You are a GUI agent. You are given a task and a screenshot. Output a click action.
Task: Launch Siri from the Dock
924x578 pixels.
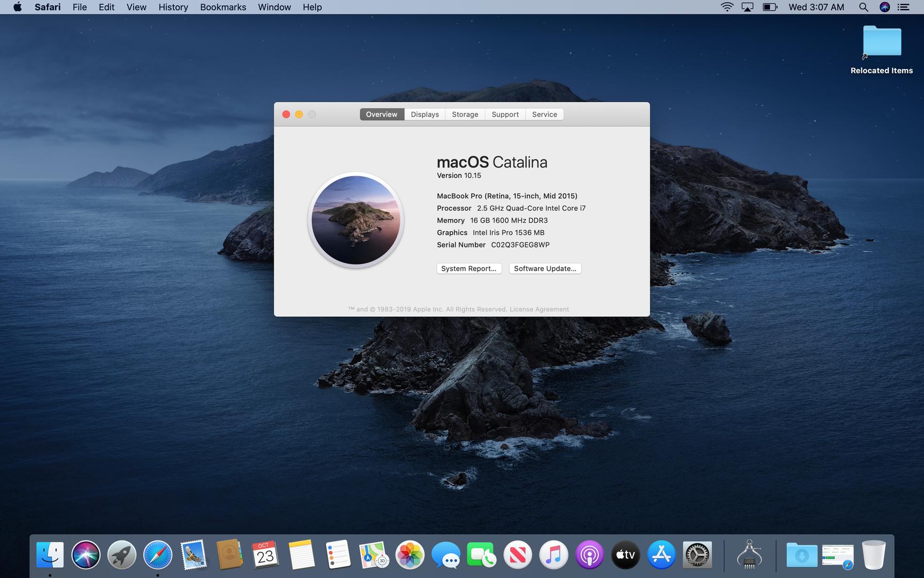86,554
